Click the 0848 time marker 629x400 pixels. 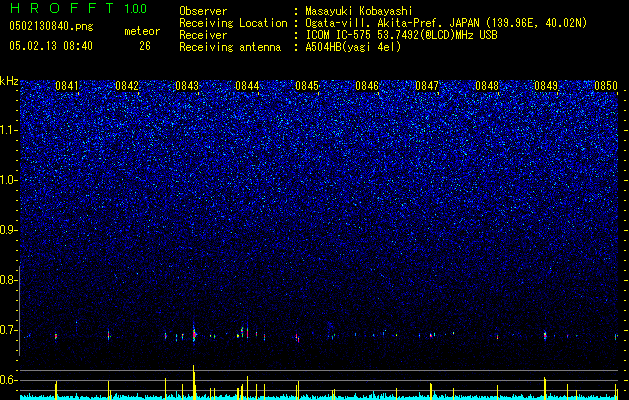click(487, 86)
